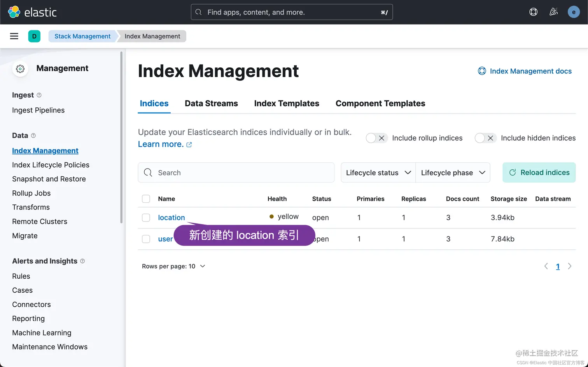This screenshot has width=588, height=367.
Task: Switch to the Indices tab
Action: (x=154, y=104)
